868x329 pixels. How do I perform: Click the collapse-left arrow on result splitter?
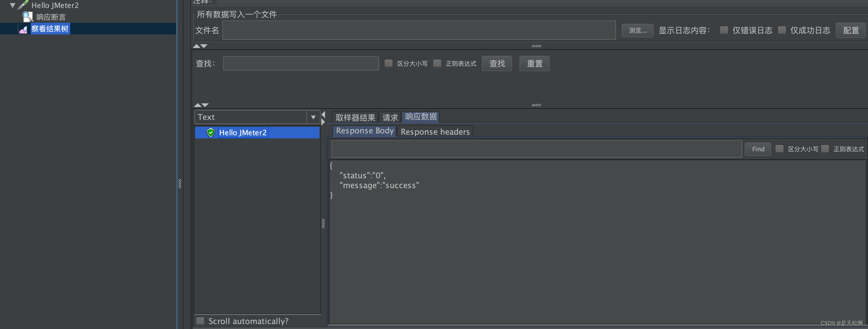[323, 114]
